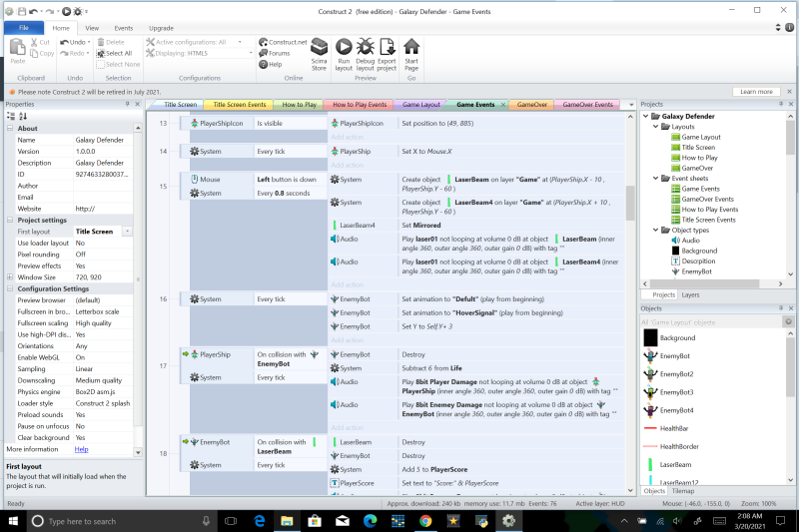Viewport: 799px width, 532px height.
Task: Collapse the Object types folder
Action: click(x=656, y=231)
